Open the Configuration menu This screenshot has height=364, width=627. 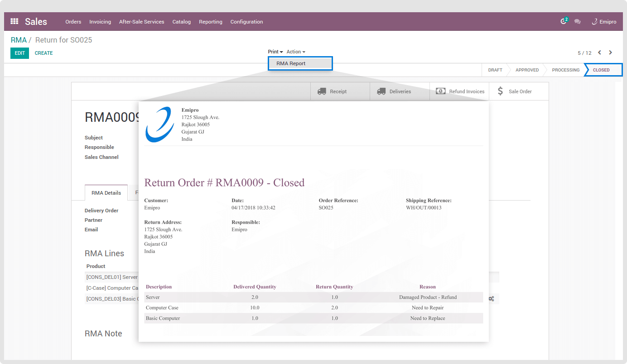click(x=246, y=22)
